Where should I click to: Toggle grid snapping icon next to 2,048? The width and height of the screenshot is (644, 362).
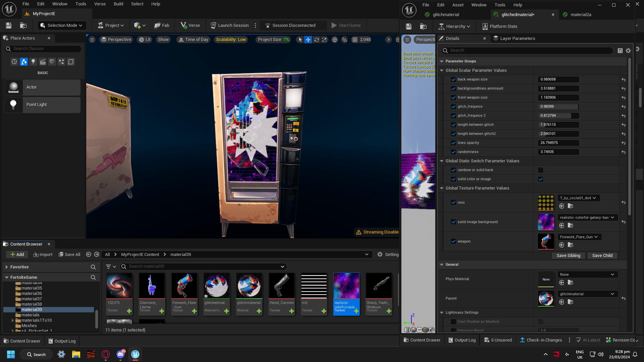coord(355,40)
